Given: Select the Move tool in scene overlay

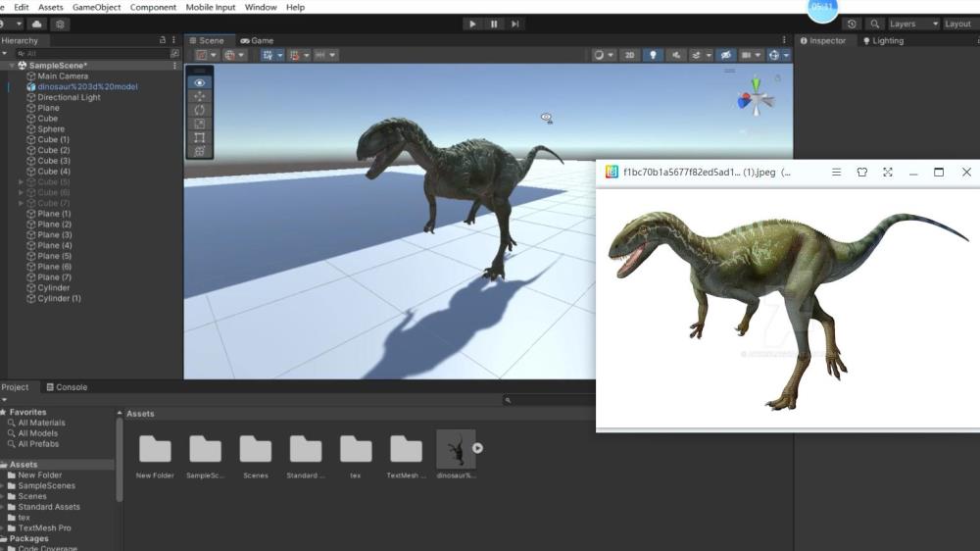Looking at the screenshot, I should pos(200,97).
